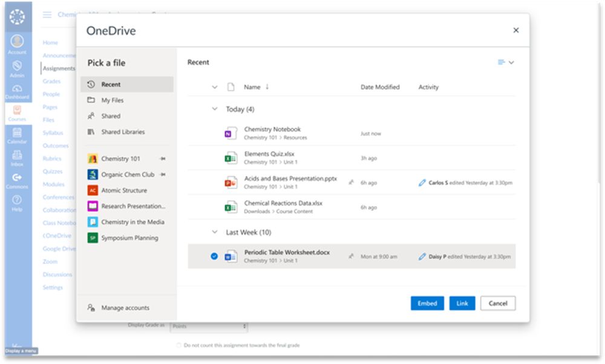Click the Excel icon beside Elements Quiz.xlsx
Viewport: 605px width, 364px height.
click(231, 158)
